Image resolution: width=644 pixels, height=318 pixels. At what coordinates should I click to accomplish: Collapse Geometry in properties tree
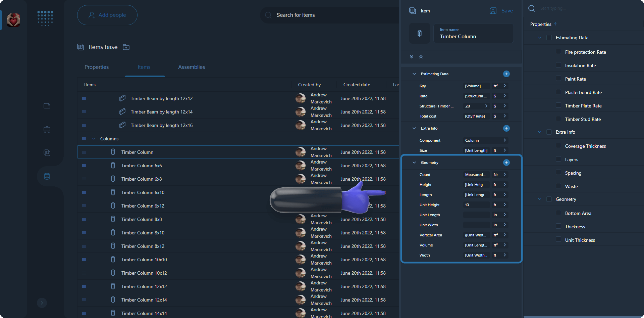(540, 199)
